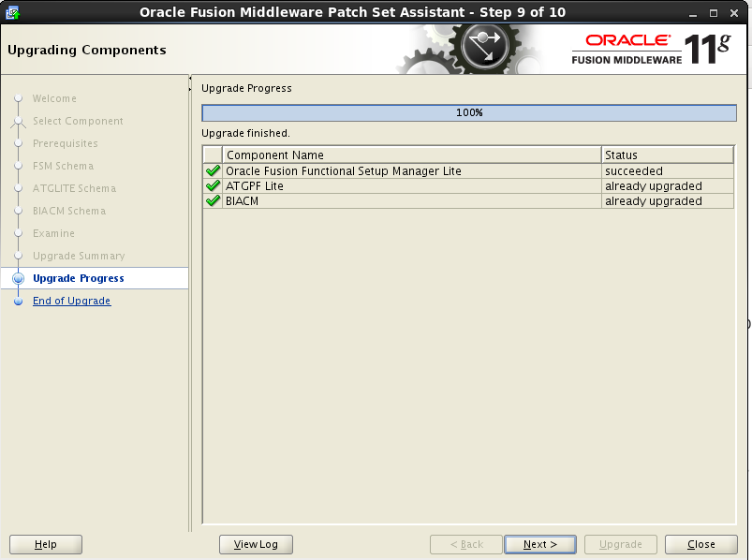Click the FSM Schema step bullet icon
Image resolution: width=752 pixels, height=560 pixels.
pos(18,166)
